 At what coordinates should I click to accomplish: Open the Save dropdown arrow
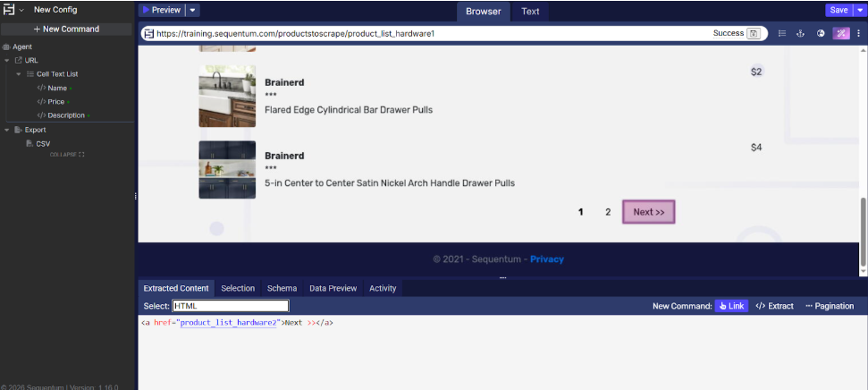coord(860,10)
